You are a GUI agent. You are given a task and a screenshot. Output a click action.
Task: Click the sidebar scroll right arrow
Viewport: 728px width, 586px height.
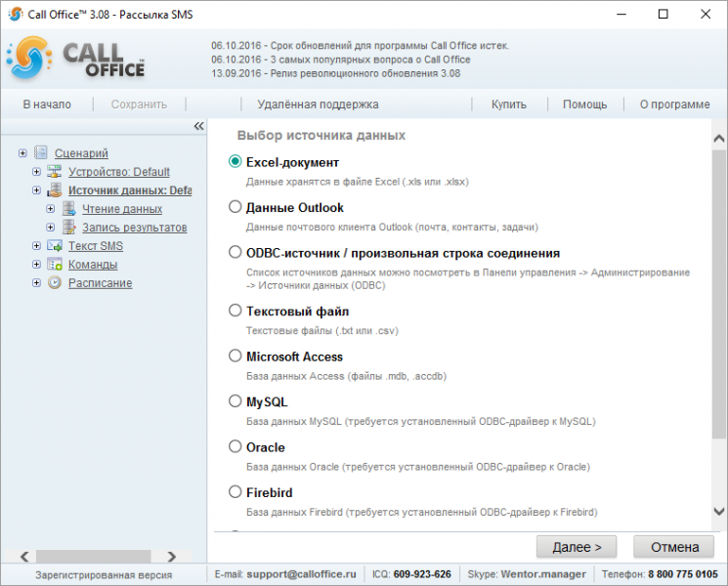pos(172,557)
